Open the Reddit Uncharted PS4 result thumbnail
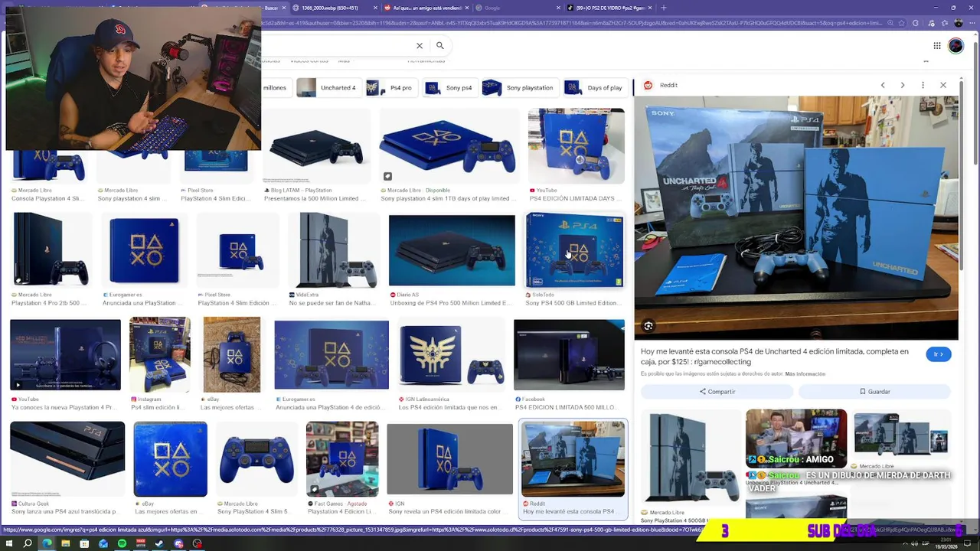Image resolution: width=980 pixels, height=551 pixels. tap(573, 461)
